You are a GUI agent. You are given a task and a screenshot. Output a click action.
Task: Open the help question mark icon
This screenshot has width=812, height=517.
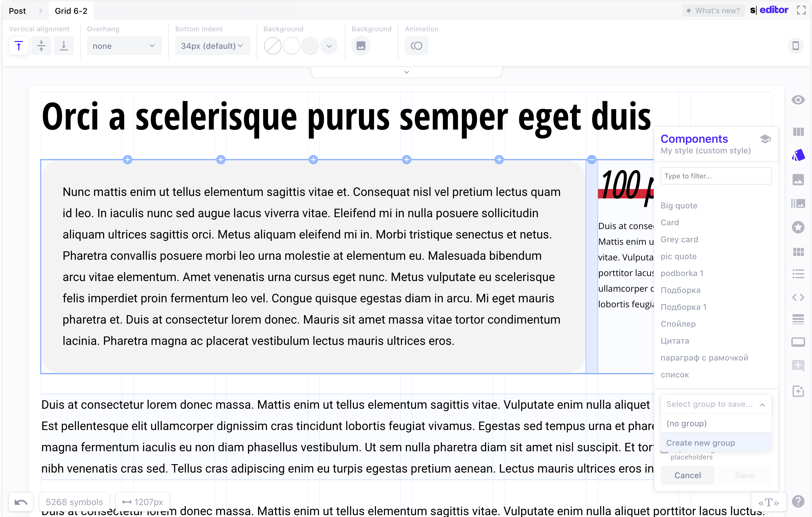798,502
